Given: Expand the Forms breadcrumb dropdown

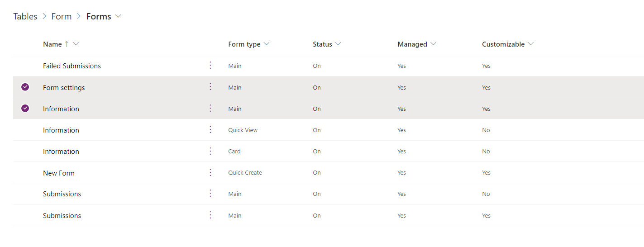Looking at the screenshot, I should pos(118,16).
